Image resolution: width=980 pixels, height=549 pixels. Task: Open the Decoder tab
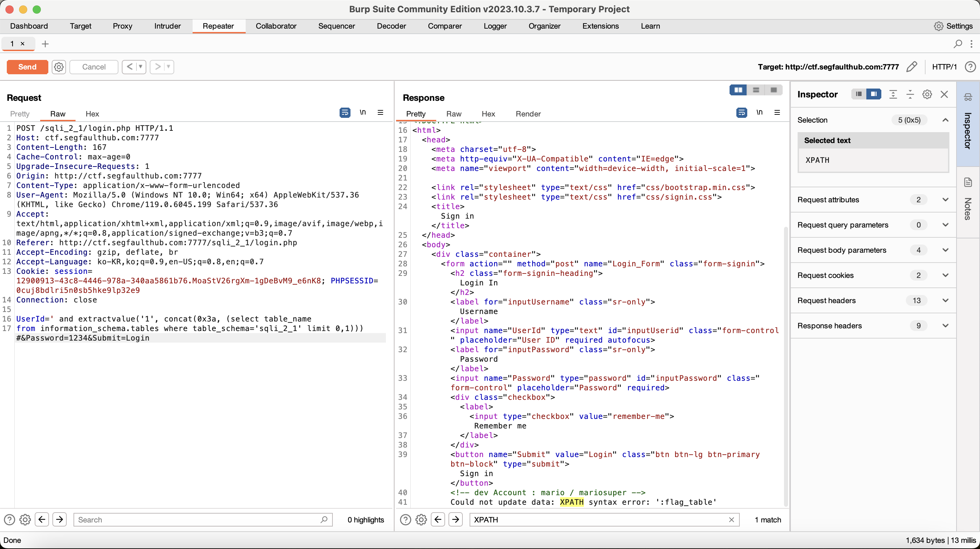[x=391, y=26]
